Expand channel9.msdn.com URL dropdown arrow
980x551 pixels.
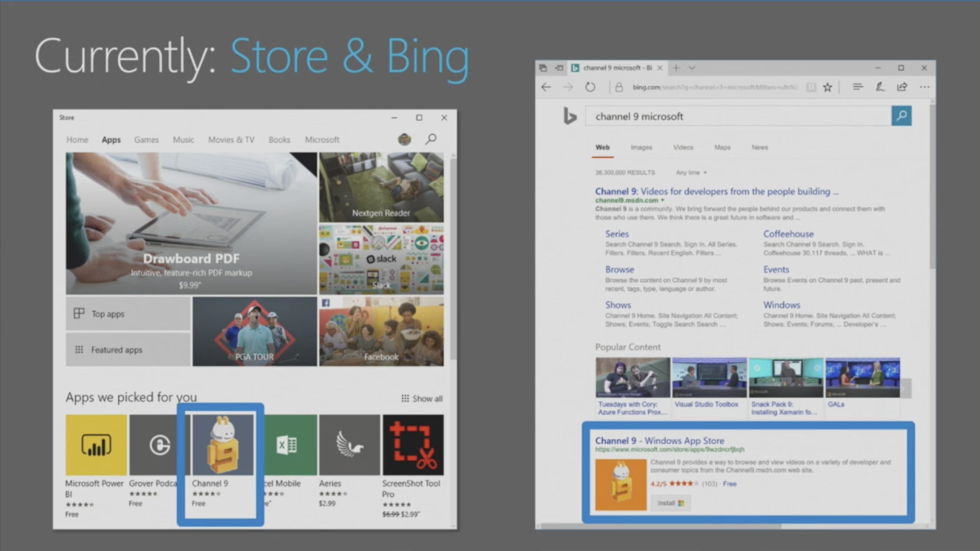tap(663, 200)
